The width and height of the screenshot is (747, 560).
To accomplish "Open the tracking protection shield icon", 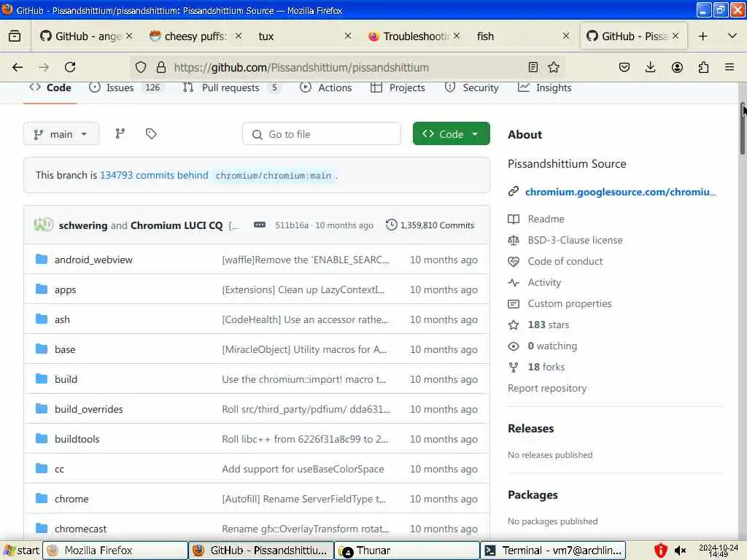I will click(x=141, y=67).
